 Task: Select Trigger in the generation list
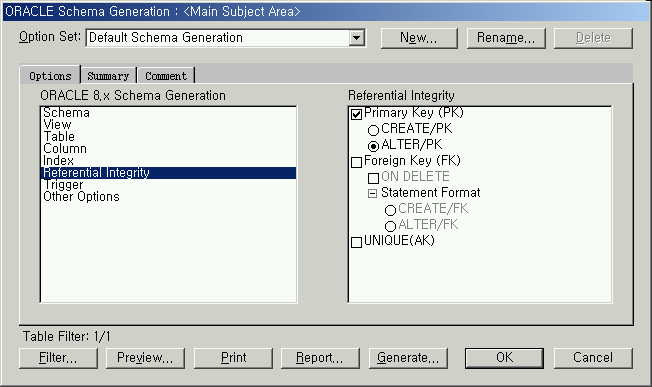pos(168,185)
